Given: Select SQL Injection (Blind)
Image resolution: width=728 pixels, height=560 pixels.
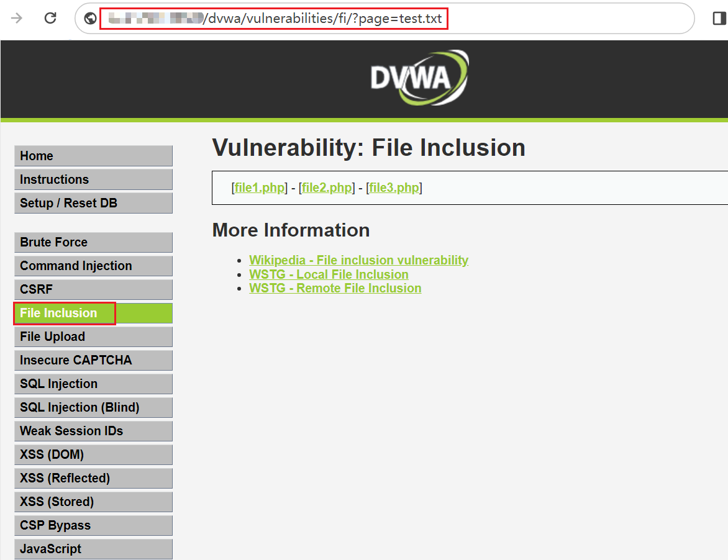Looking at the screenshot, I should pos(93,407).
